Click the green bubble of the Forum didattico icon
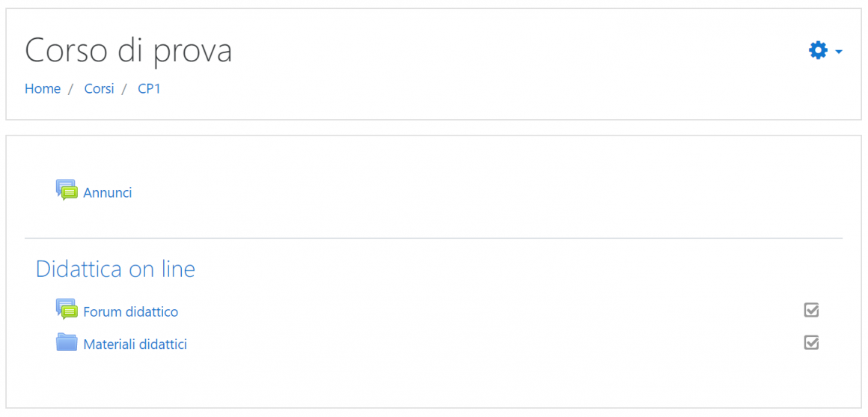This screenshot has width=868, height=417. (70, 313)
